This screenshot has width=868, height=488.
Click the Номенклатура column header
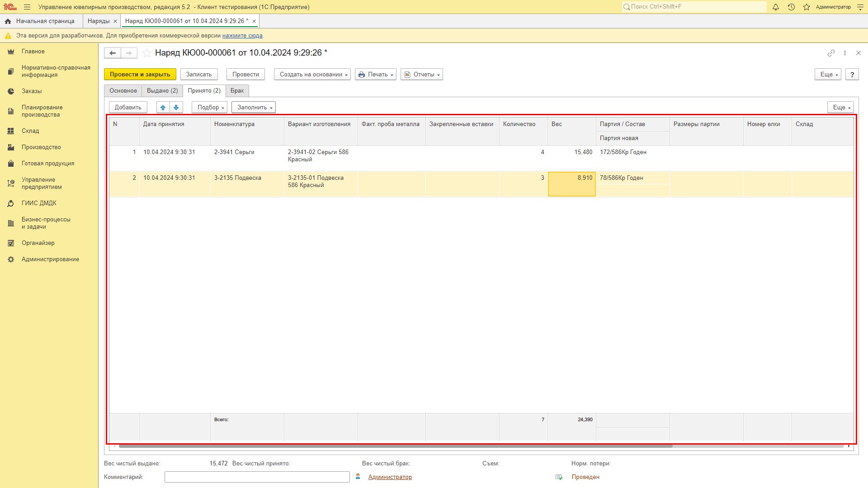pyautogui.click(x=247, y=131)
